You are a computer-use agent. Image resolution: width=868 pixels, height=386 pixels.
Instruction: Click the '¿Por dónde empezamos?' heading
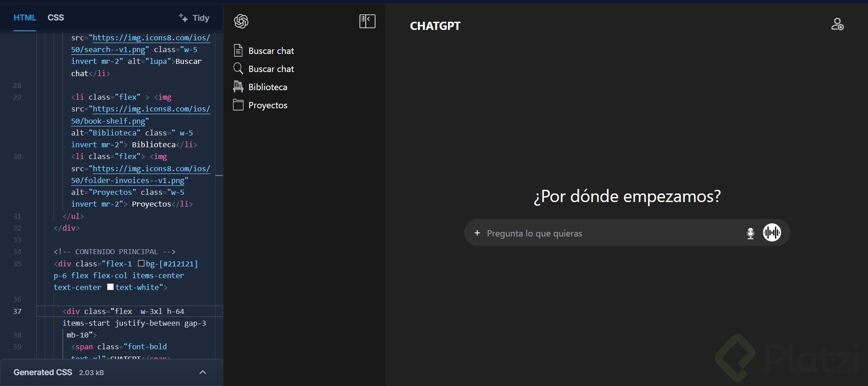pos(627,196)
